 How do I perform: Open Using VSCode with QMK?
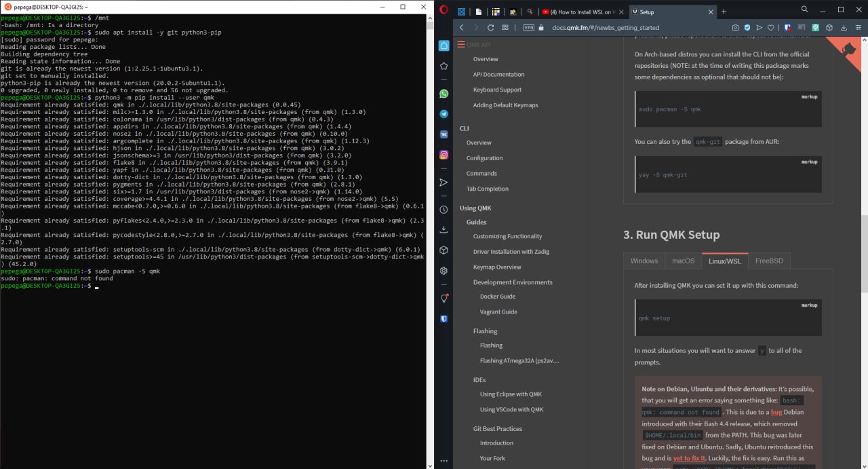point(511,410)
